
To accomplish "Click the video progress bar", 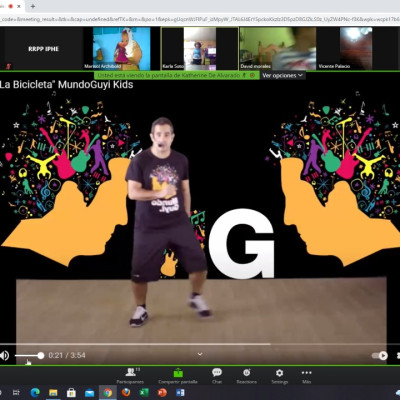I will point(200,344).
